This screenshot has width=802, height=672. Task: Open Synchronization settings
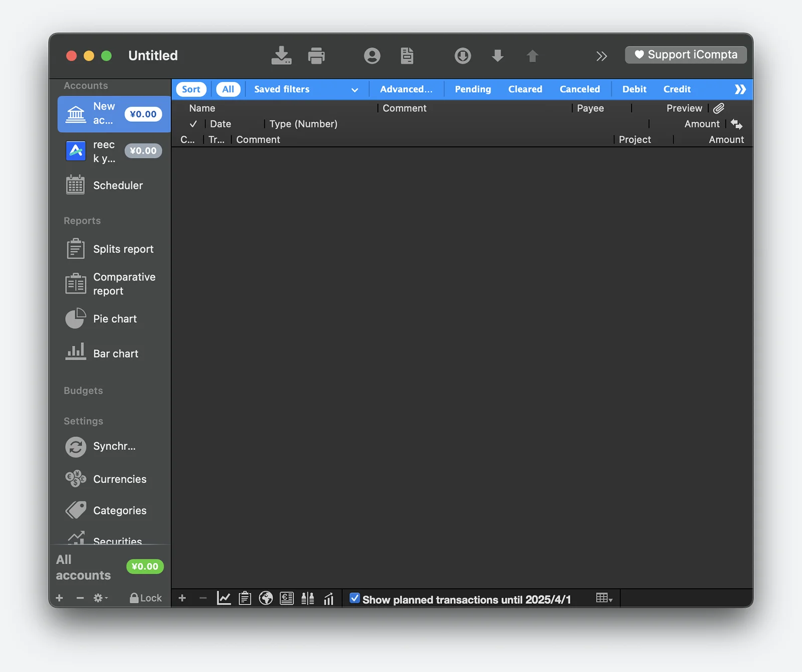114,446
